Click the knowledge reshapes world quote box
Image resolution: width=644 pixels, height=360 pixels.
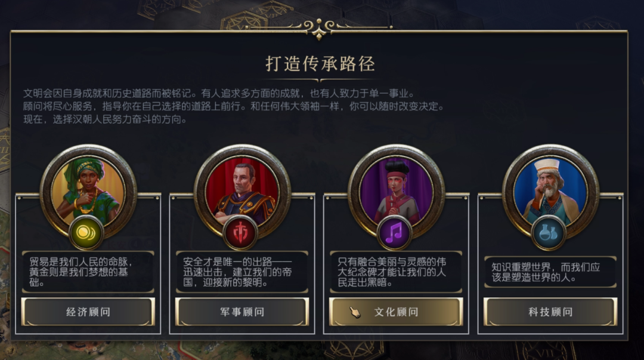click(550, 272)
